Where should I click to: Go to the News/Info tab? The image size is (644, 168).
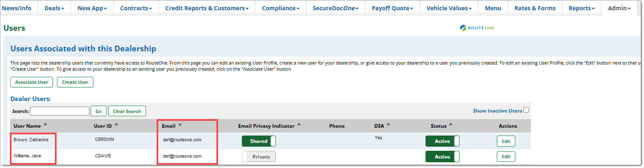tap(17, 8)
